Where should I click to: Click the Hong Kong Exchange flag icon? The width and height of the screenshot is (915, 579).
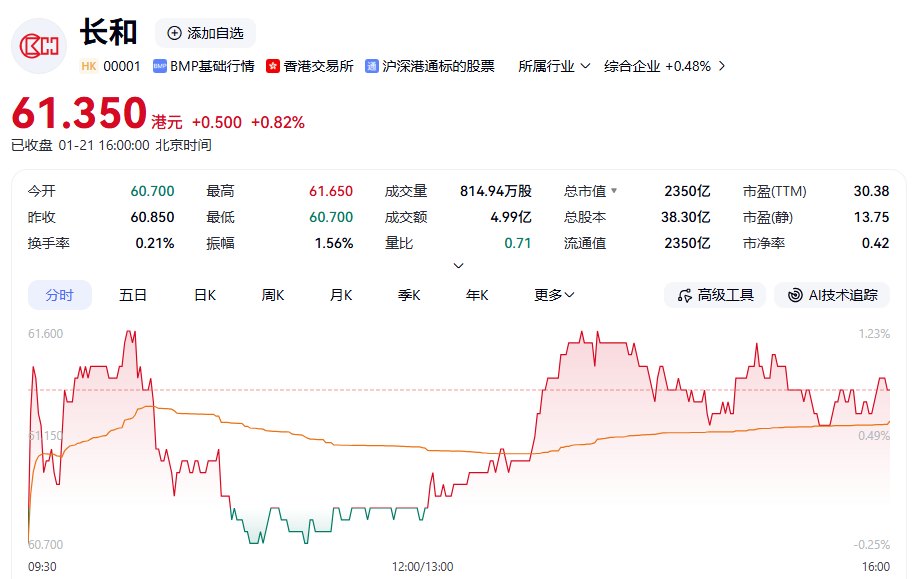click(273, 66)
